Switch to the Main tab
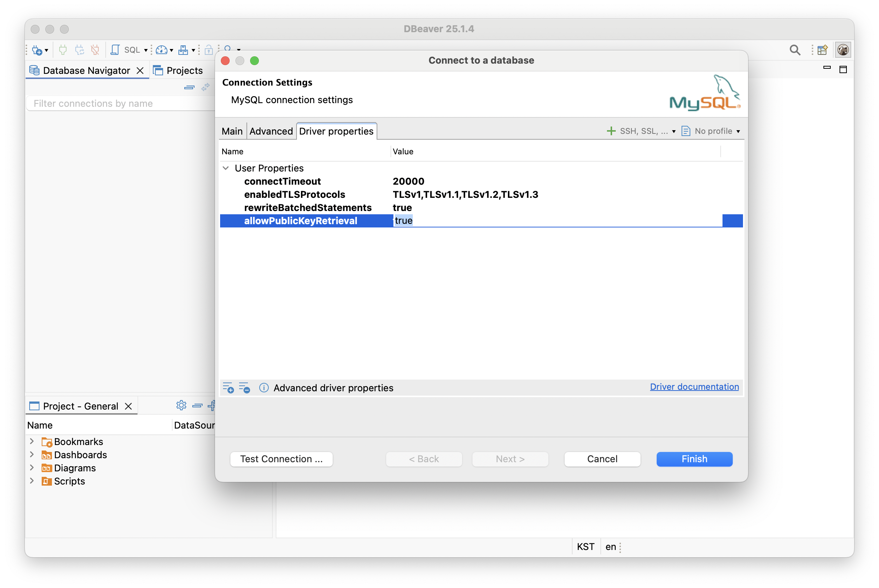Viewport: 879px width, 588px height. (x=232, y=131)
